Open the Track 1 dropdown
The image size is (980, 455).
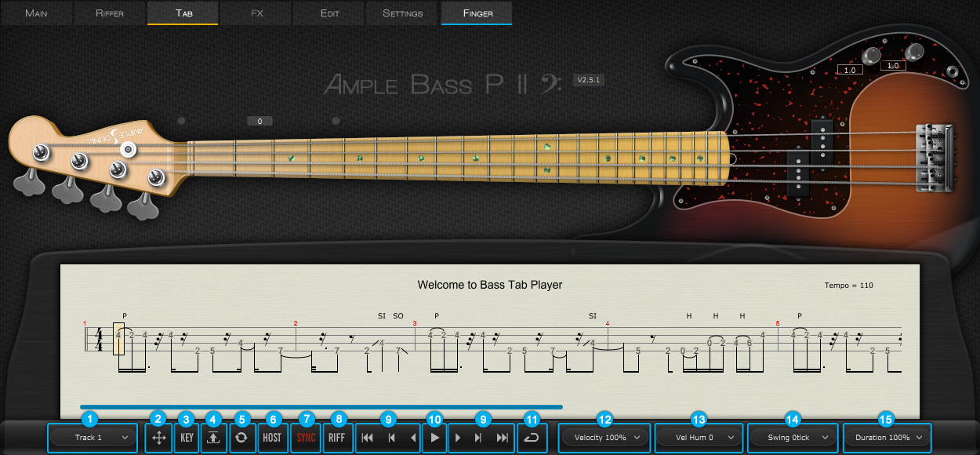(93, 438)
